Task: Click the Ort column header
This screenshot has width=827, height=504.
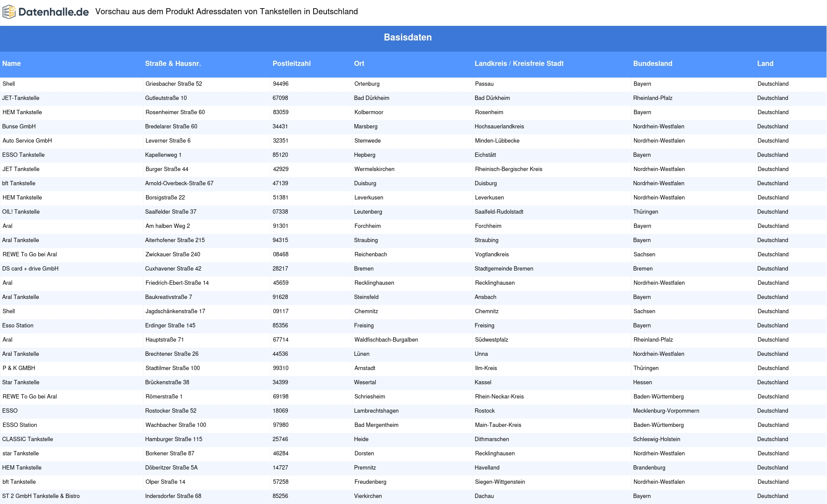Action: click(359, 63)
